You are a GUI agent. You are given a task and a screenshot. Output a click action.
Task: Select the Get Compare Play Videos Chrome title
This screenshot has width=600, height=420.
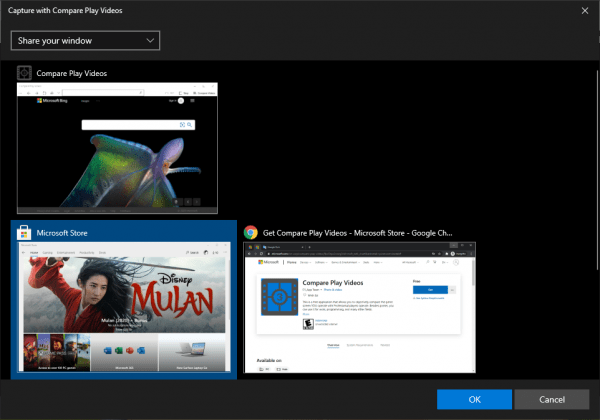358,232
